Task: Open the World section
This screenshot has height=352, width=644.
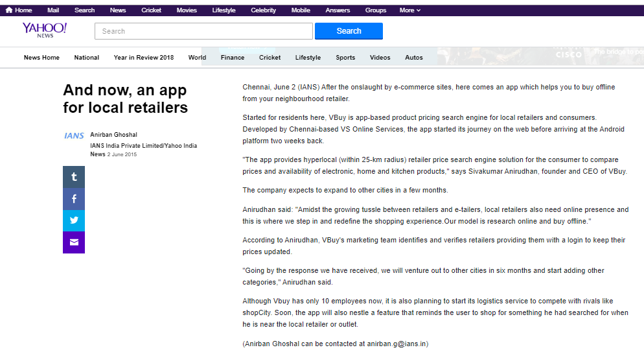Action: click(x=197, y=58)
